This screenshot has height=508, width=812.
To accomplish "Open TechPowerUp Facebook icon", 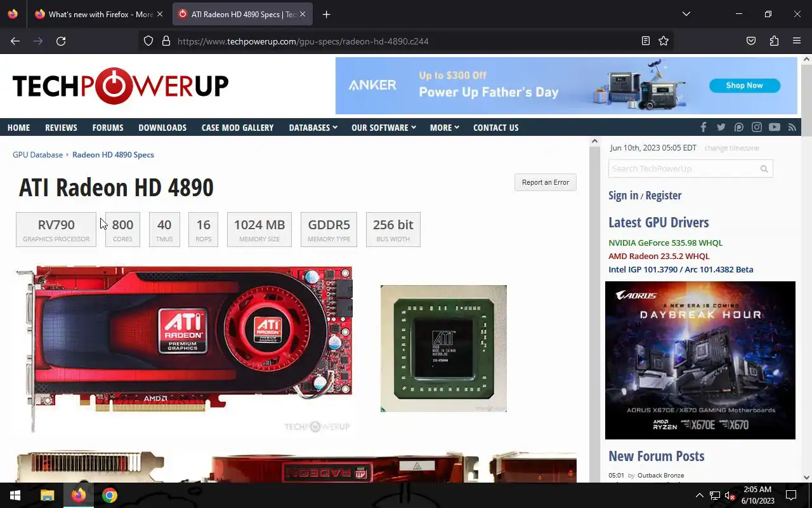I will (703, 127).
